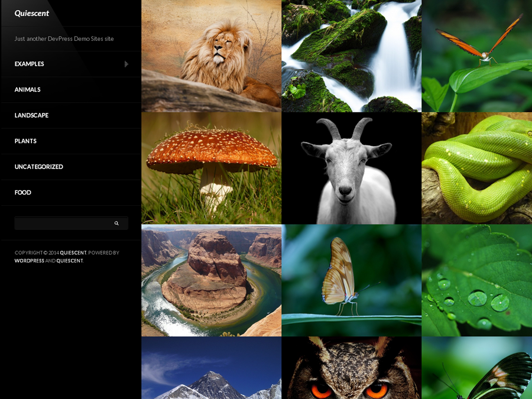Screen dimensions: 532x399
Task: Open the lion photo post
Action: (x=211, y=56)
